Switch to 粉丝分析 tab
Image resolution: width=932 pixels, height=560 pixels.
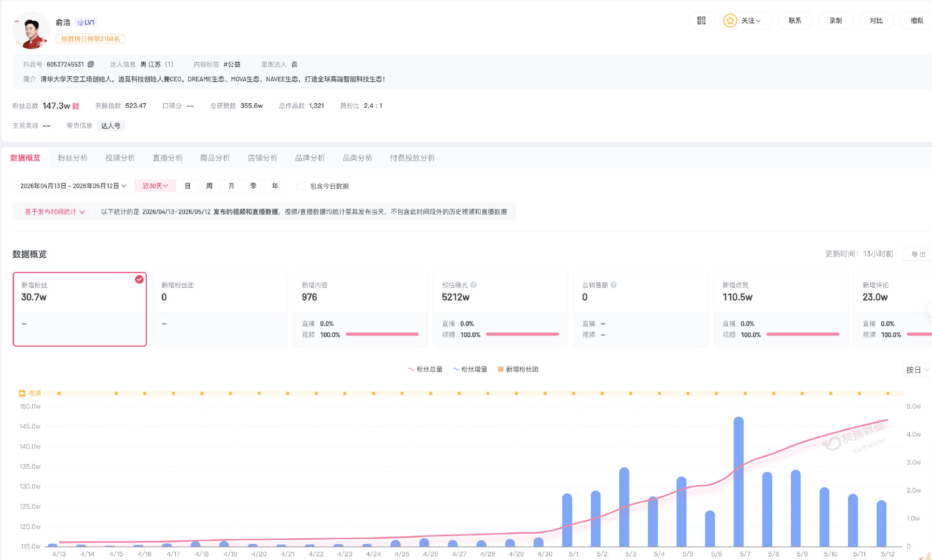[73, 158]
